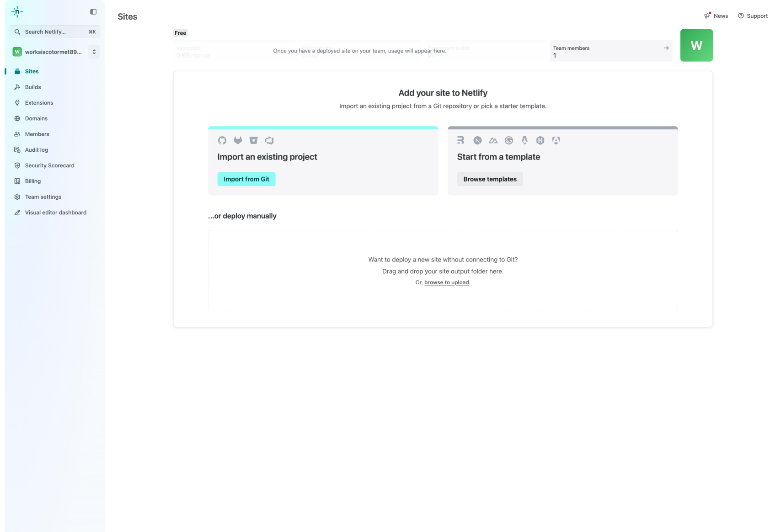The width and height of the screenshot is (781, 532).
Task: Click the Builds hammer icon in the sidebar
Action: pos(17,87)
